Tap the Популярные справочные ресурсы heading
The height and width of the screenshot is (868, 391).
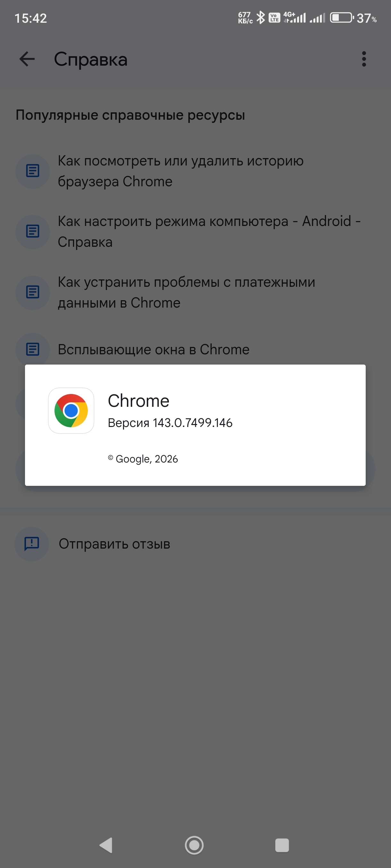point(130,115)
